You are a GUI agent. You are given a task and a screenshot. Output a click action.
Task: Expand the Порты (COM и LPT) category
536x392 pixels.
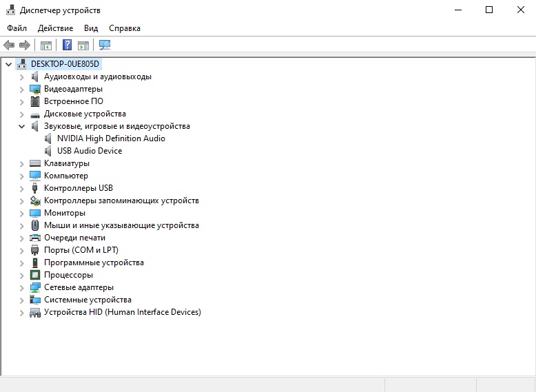pyautogui.click(x=22, y=251)
